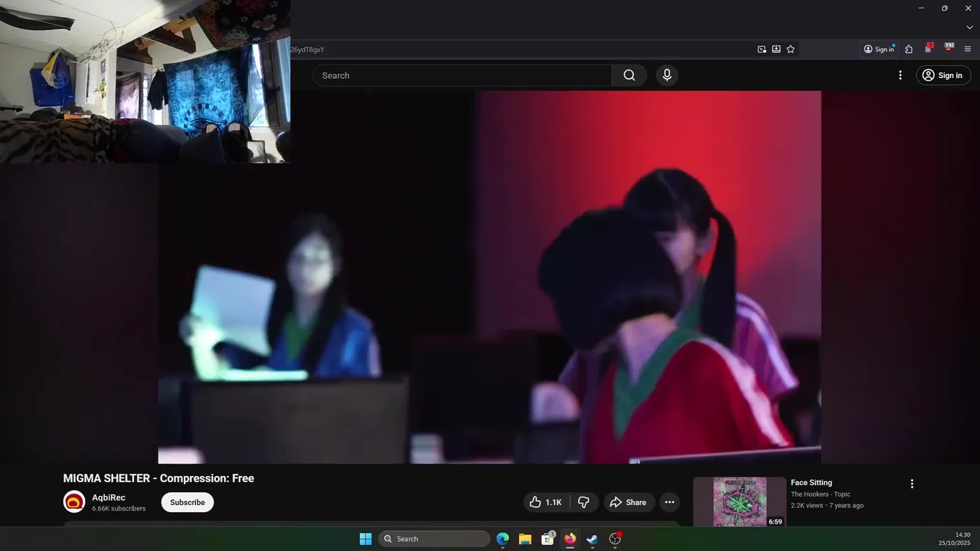Open Steam from taskbar
Screen dimensions: 980x551
click(592, 539)
